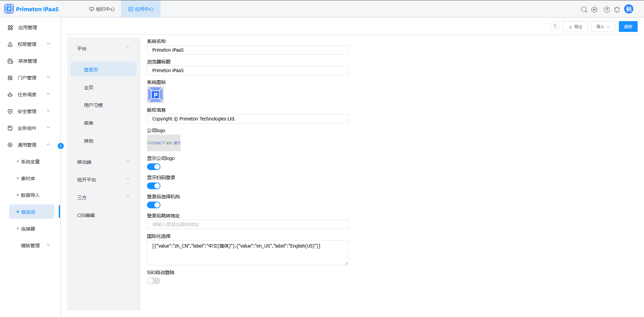Click the 登录后跳转地址 input field
Screen dimensions: 644x317
pyautogui.click(x=247, y=224)
